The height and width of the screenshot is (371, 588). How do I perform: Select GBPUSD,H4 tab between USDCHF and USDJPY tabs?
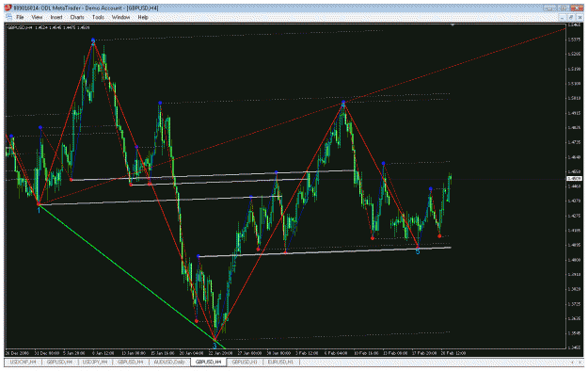tap(59, 362)
